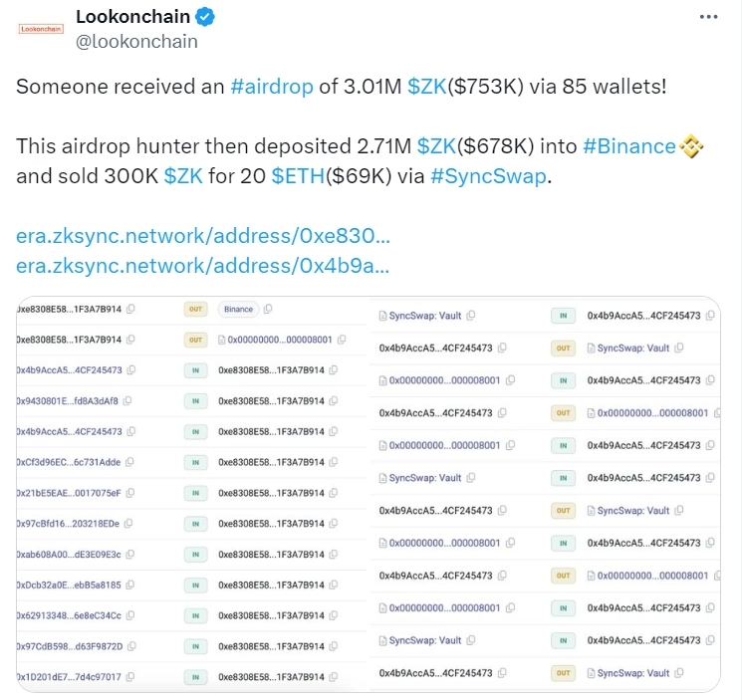Open the #Binance hashtag
The width and height of the screenshot is (742, 700).
pos(628,147)
